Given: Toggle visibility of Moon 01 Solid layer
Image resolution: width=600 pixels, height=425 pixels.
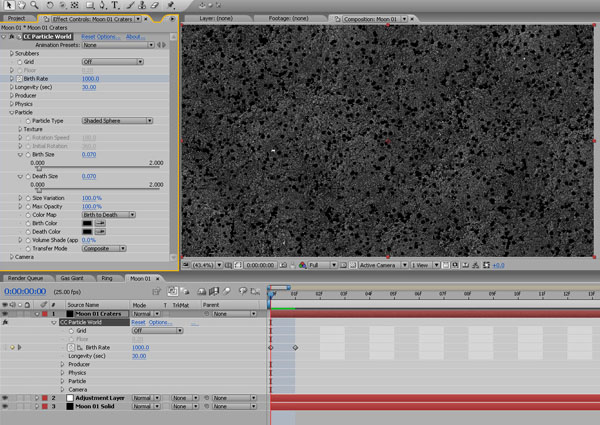Looking at the screenshot, I should point(5,407).
